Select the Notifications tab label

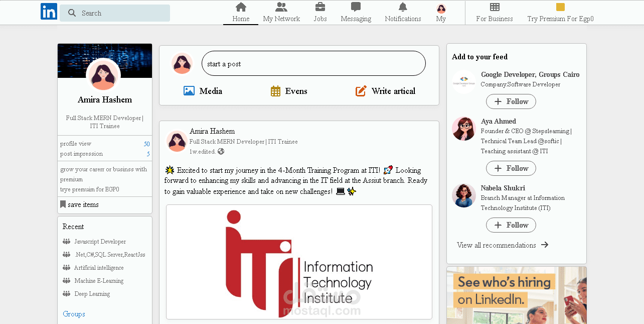pyautogui.click(x=403, y=19)
